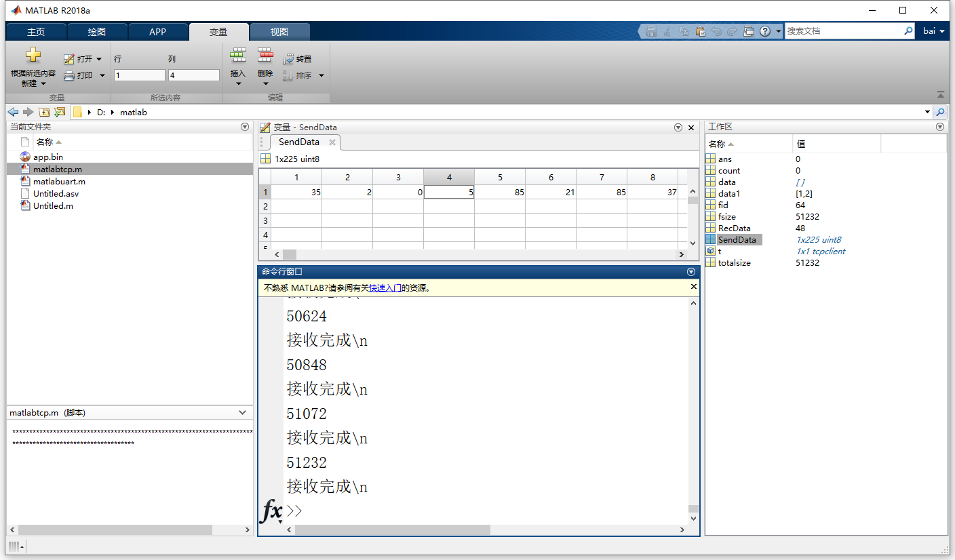The height and width of the screenshot is (560, 955).
Task: Click the 删除 delete icon
Action: pyautogui.click(x=265, y=56)
